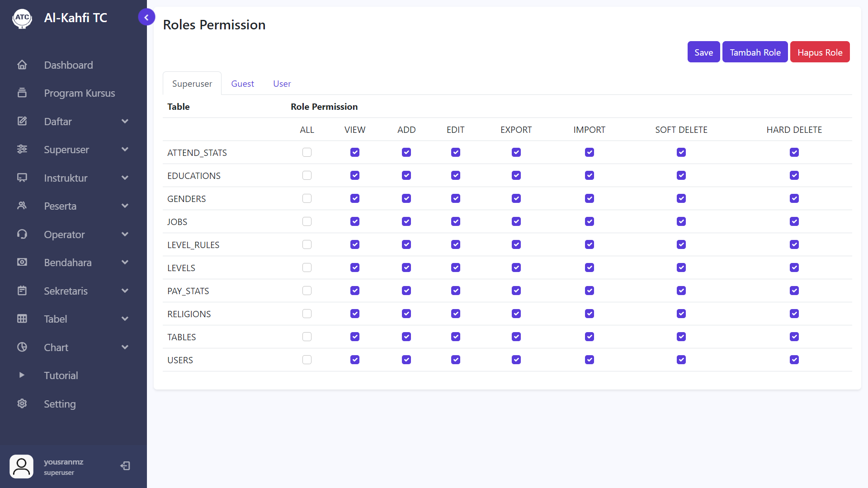868x488 pixels.
Task: Click the yousranmz profile avatar
Action: click(x=21, y=466)
